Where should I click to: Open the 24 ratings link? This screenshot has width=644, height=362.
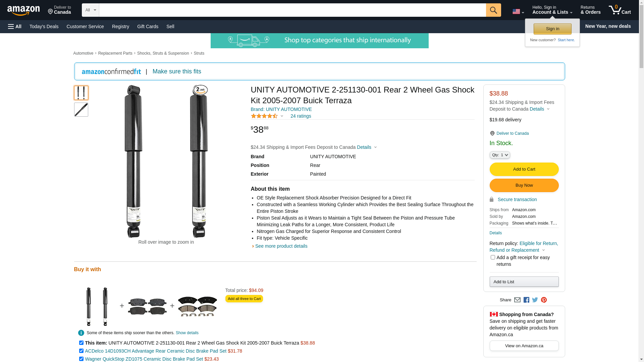tap(301, 116)
